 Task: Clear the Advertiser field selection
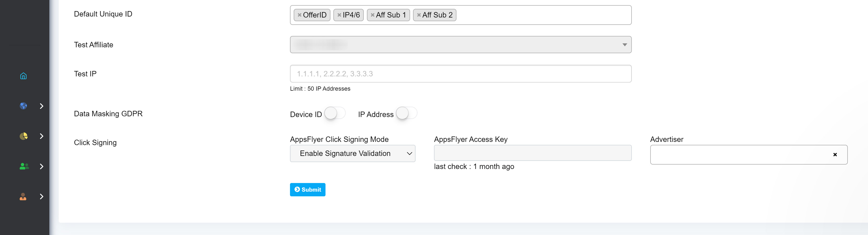pyautogui.click(x=835, y=155)
